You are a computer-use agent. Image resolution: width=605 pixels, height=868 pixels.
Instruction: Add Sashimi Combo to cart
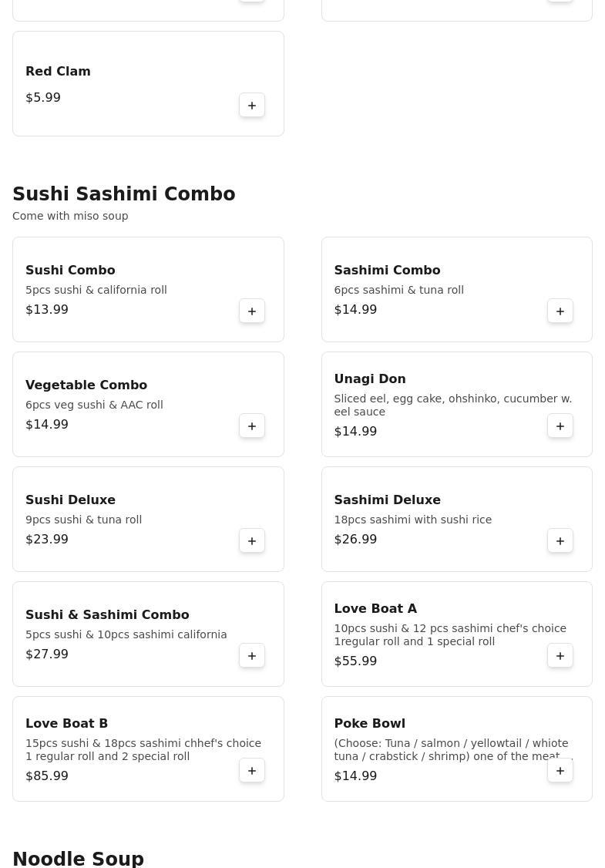(560, 311)
